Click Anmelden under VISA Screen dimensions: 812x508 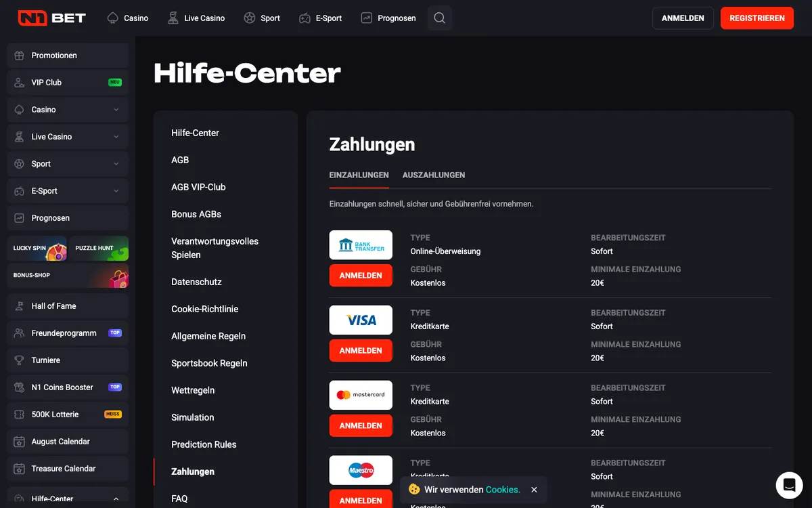click(x=361, y=351)
